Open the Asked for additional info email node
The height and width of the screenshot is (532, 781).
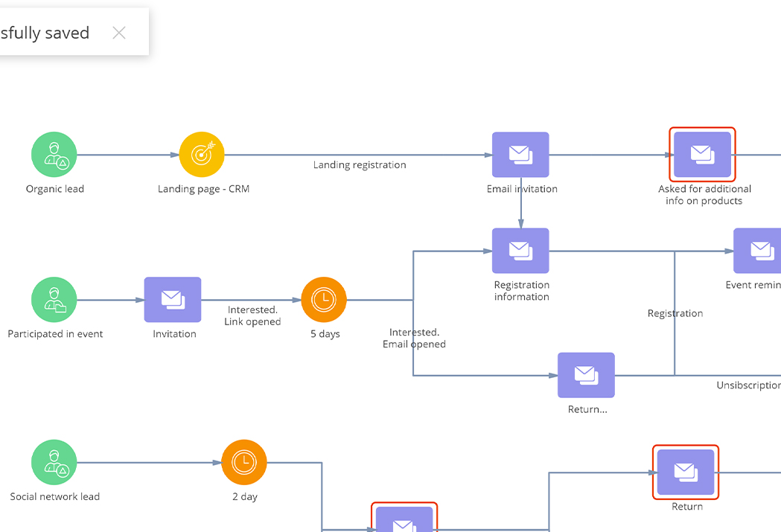pos(702,154)
